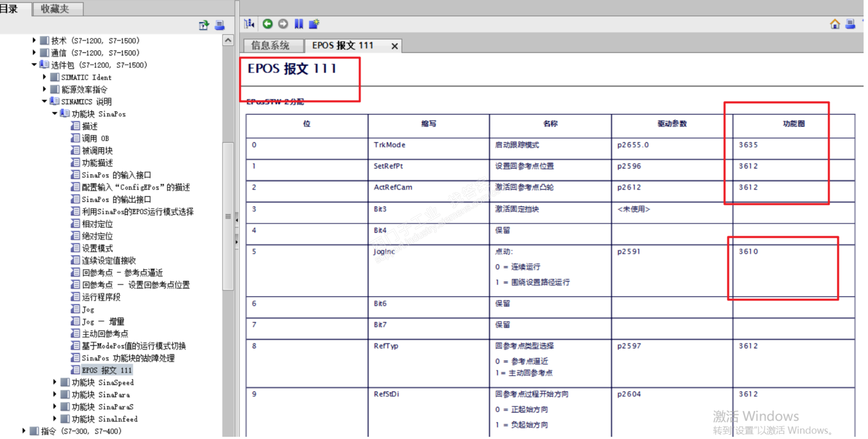Click the blue bookmarks icon in toolbar
868x439 pixels.
[299, 24]
